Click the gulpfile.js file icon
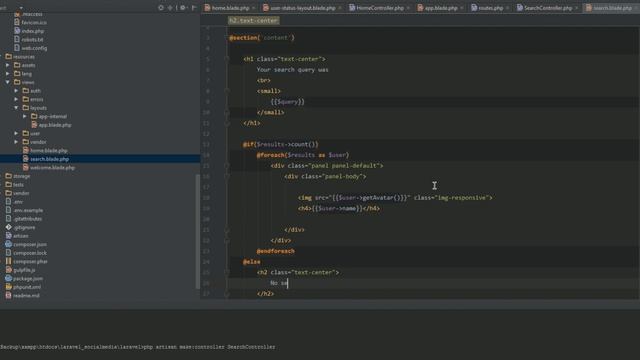Screen dimensions: 640x360 tap(9, 270)
